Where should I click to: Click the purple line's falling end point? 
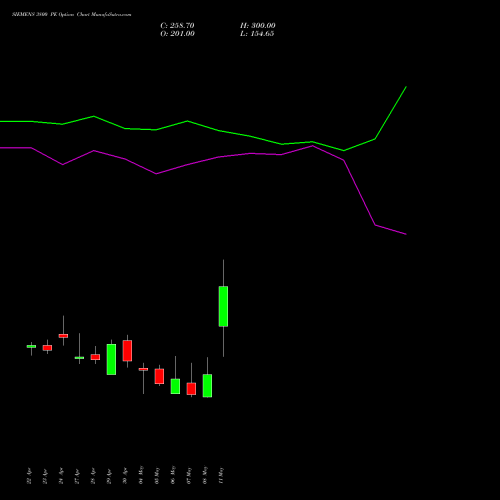click(406, 234)
